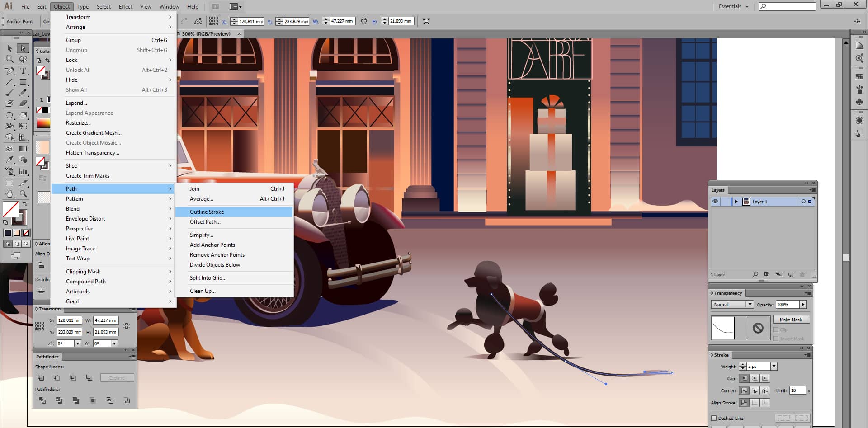Screen dimensions: 868x428
Task: Enable the Dashed Line checkbox
Action: tap(714, 418)
